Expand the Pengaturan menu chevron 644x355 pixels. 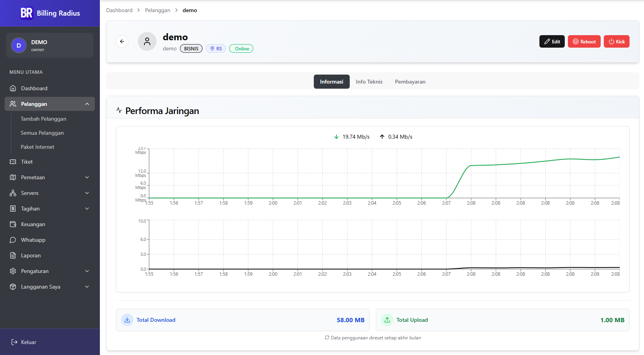[87, 271]
